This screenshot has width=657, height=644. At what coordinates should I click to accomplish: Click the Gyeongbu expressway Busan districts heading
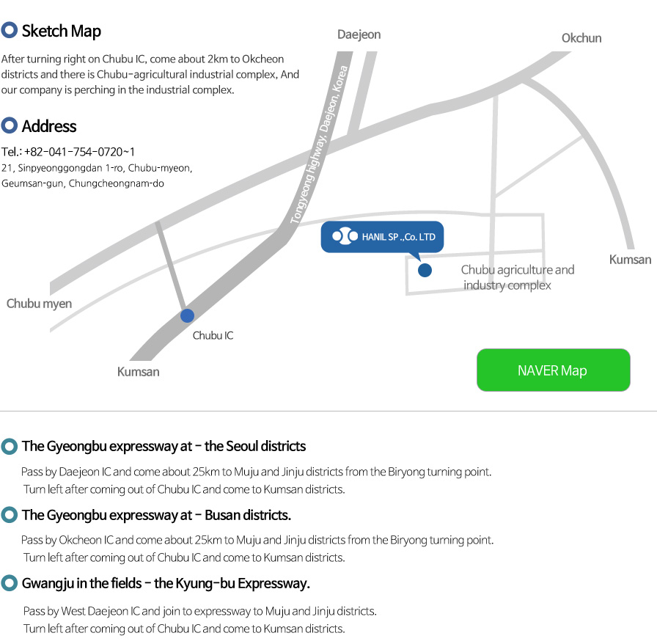pos(156,515)
